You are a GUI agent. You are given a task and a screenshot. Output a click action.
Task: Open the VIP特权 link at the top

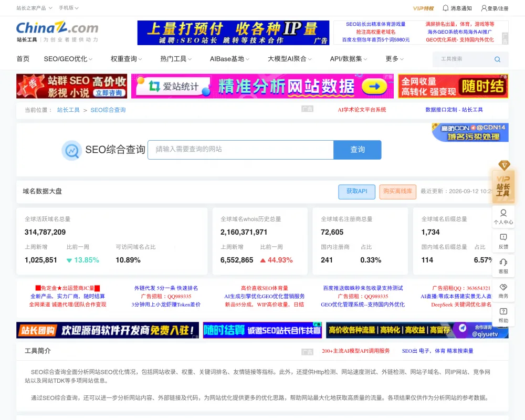coord(423,8)
